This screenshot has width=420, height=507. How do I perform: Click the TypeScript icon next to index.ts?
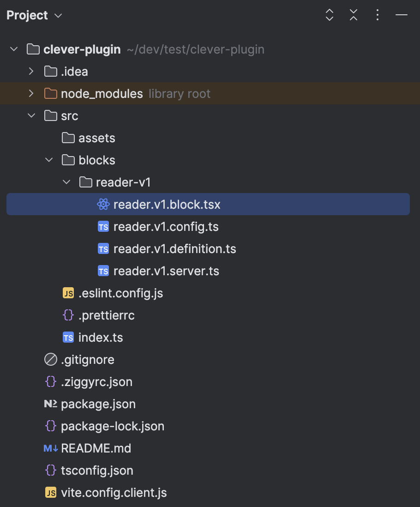coord(68,337)
